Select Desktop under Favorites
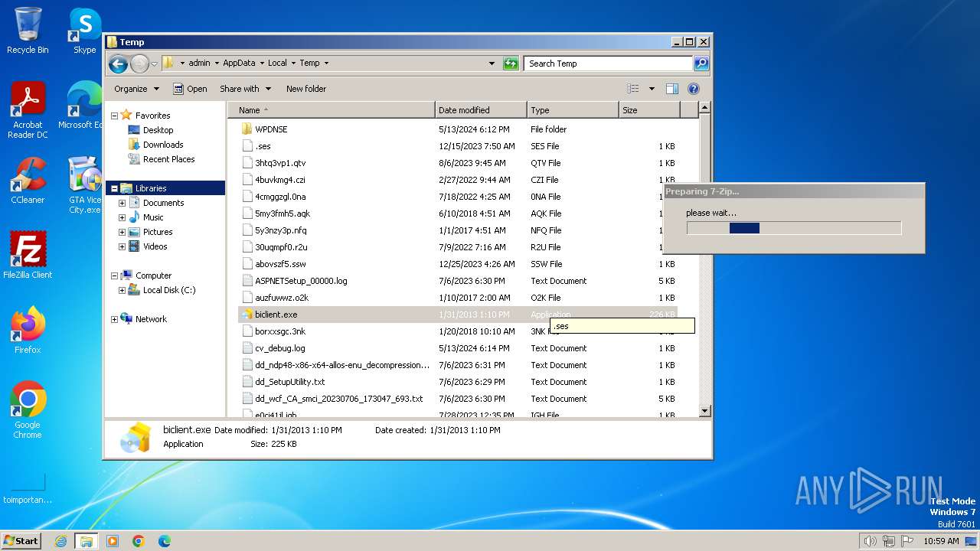Viewport: 980px width, 551px height. click(x=158, y=130)
